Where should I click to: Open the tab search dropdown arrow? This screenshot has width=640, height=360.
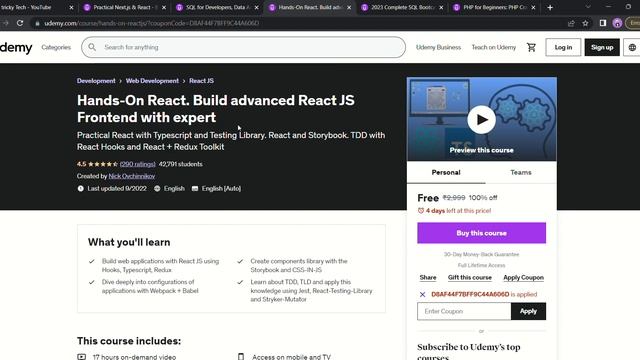[x=588, y=7]
